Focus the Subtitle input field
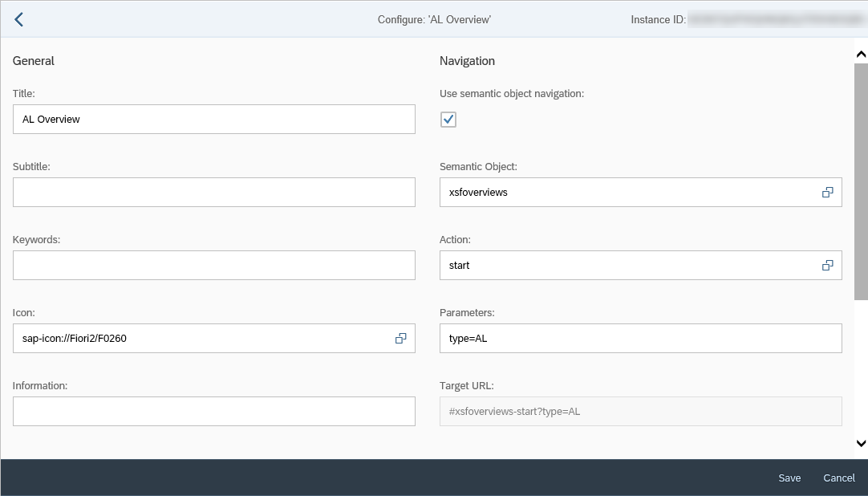The width and height of the screenshot is (868, 496). (213, 193)
